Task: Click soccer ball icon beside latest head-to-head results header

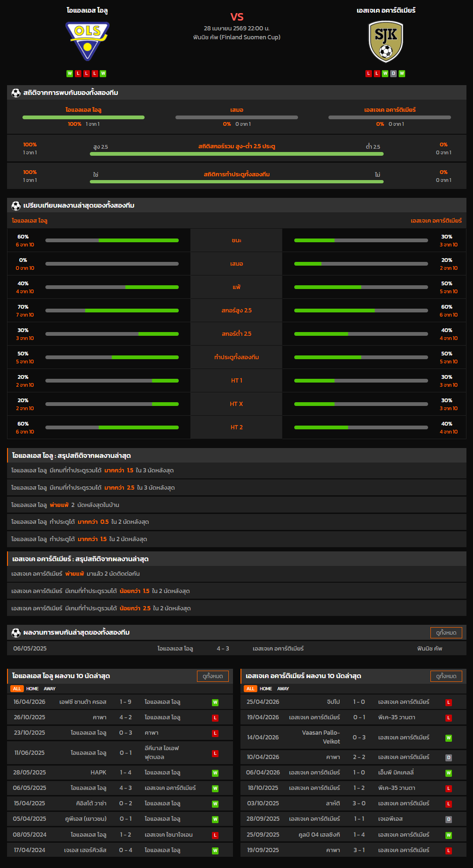Action: (x=16, y=632)
